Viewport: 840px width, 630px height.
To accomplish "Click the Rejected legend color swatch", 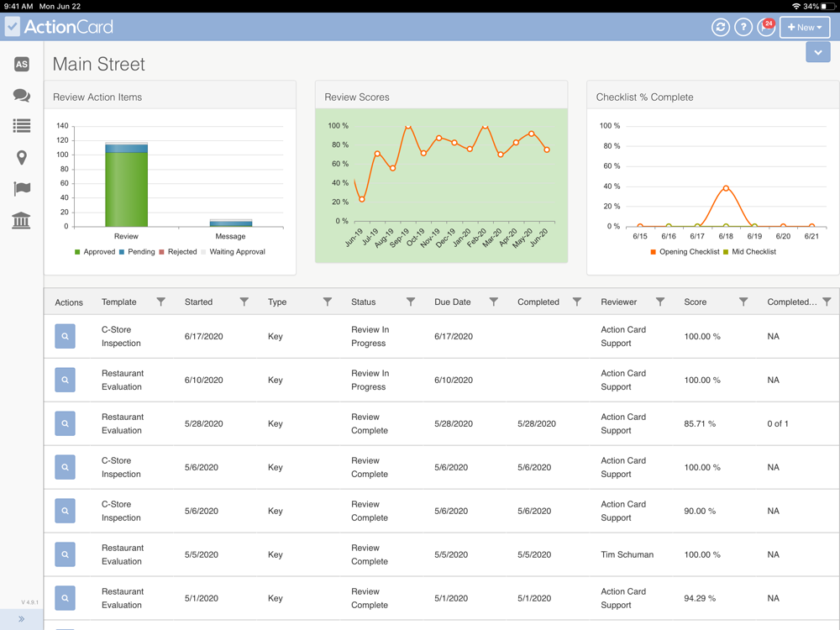I will tap(161, 252).
